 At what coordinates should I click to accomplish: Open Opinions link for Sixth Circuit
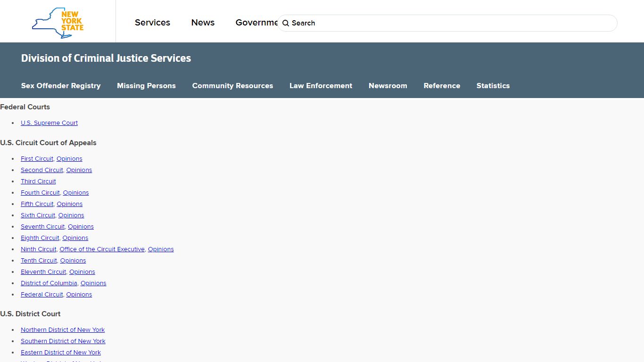pyautogui.click(x=71, y=215)
